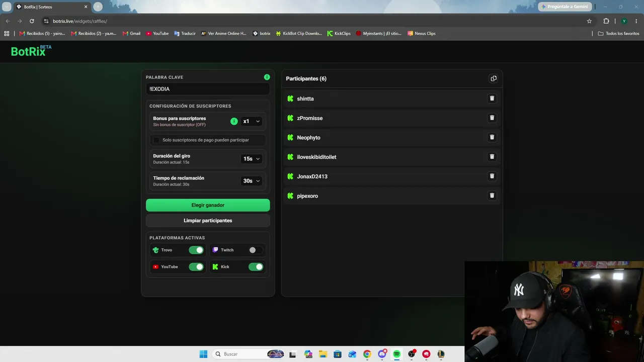644x362 pixels.
Task: Click the !EXODIA keyword input field
Action: [x=208, y=89]
